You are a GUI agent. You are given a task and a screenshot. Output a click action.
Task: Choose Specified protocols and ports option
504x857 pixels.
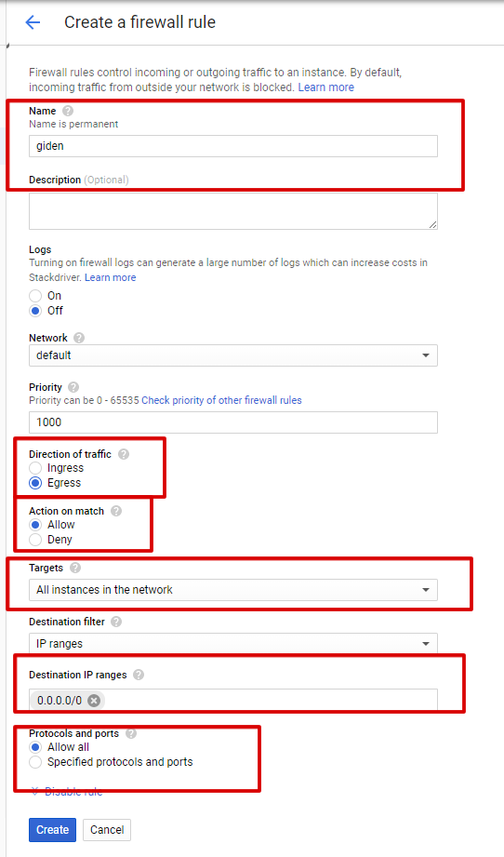[x=35, y=762]
